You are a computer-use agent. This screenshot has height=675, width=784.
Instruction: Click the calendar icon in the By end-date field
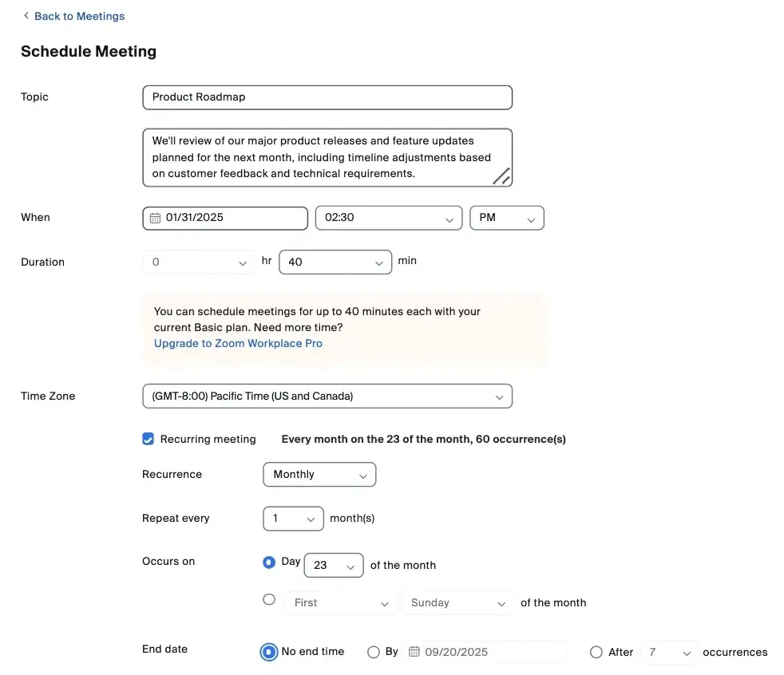(x=414, y=652)
